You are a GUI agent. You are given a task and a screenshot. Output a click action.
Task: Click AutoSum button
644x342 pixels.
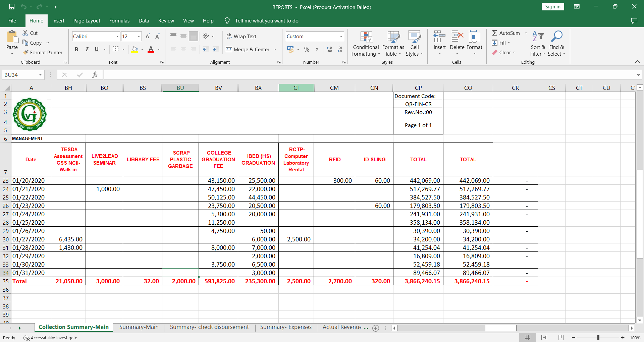[x=506, y=33]
